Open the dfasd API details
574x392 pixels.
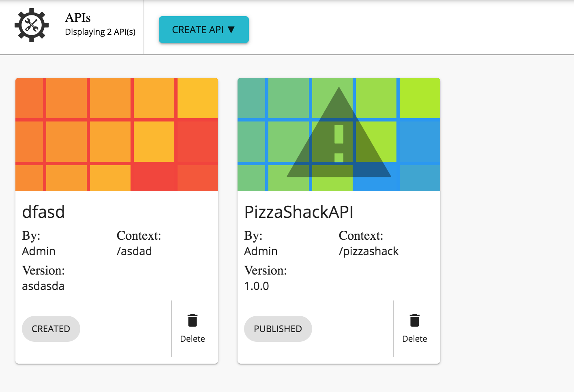tap(43, 212)
